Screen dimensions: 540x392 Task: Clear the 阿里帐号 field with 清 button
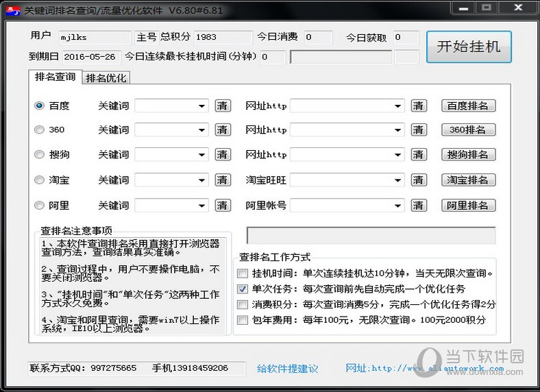click(x=419, y=206)
